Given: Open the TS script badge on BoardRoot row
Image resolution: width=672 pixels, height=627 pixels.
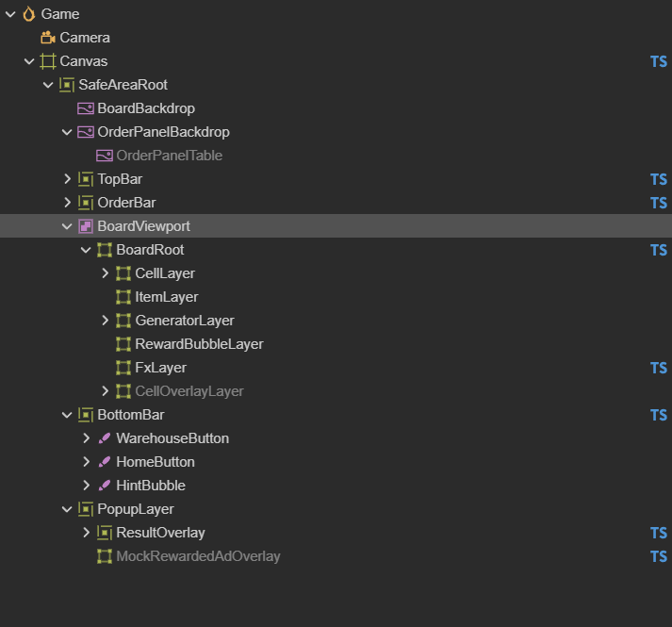Looking at the screenshot, I should click(658, 250).
